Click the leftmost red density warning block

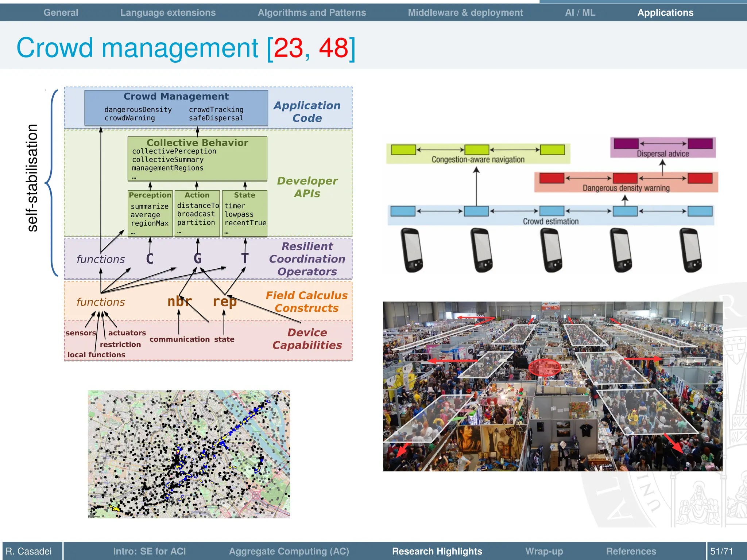point(551,178)
